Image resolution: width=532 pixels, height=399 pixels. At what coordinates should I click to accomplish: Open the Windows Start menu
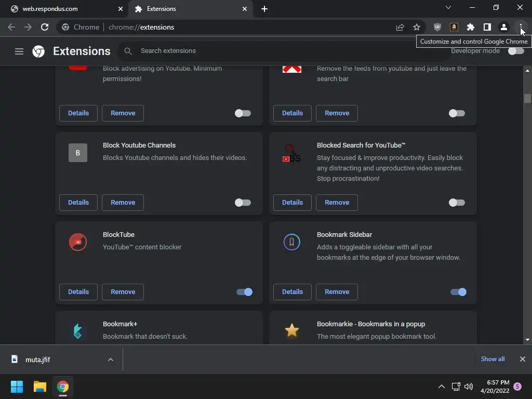pos(17,387)
